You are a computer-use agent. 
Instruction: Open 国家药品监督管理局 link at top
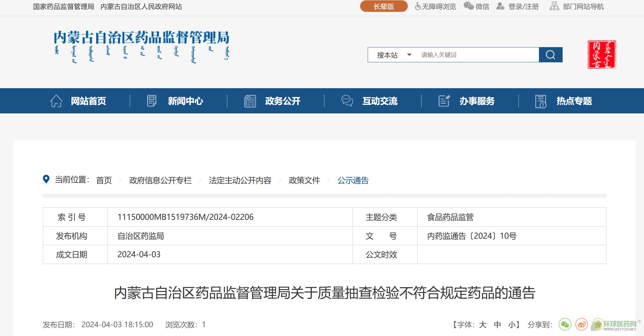tap(63, 7)
